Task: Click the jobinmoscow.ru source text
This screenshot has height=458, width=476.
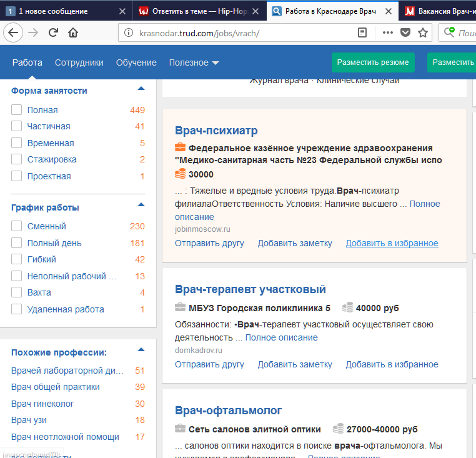Action: [202, 229]
